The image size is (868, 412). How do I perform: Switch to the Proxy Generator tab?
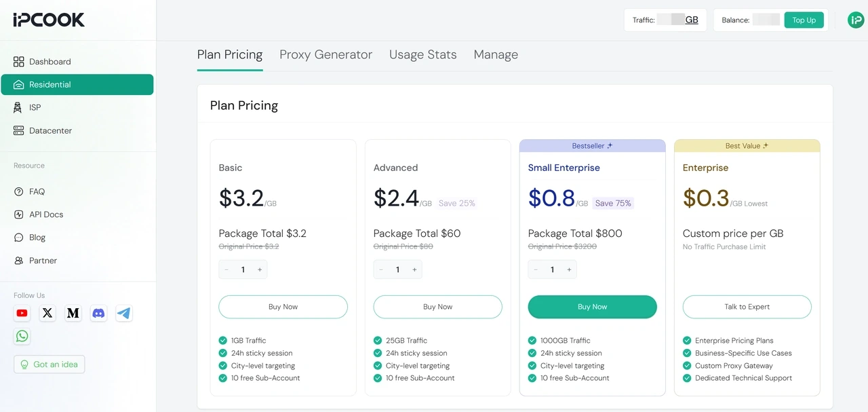tap(326, 55)
